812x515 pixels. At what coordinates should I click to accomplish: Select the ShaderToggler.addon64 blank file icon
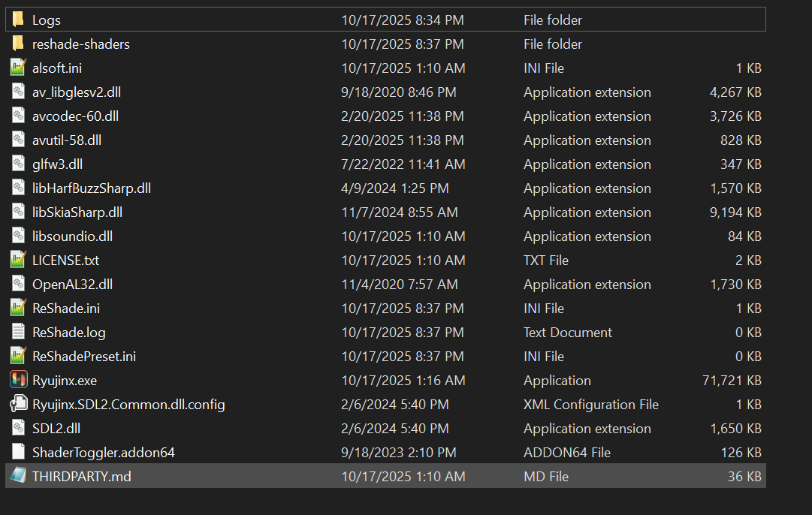tap(18, 452)
